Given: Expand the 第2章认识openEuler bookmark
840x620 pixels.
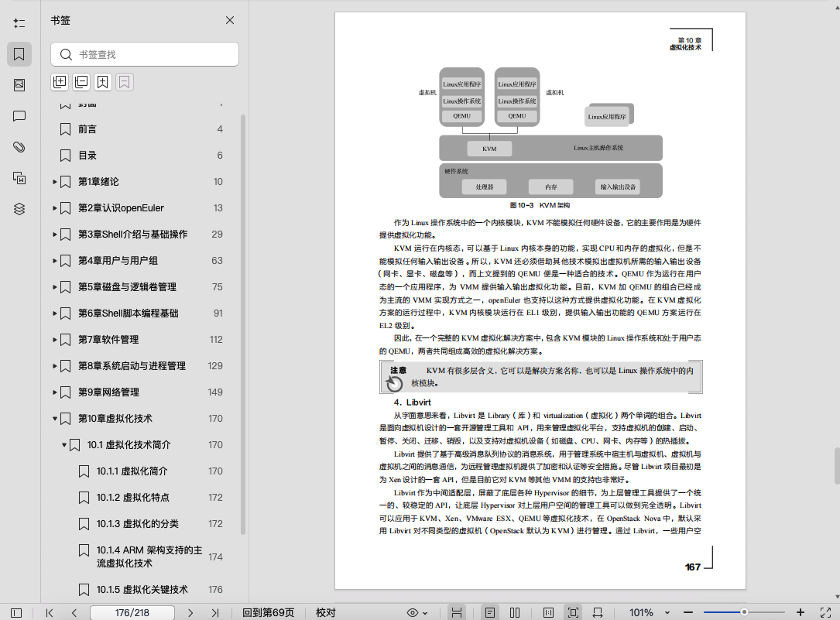Looking at the screenshot, I should [55, 208].
